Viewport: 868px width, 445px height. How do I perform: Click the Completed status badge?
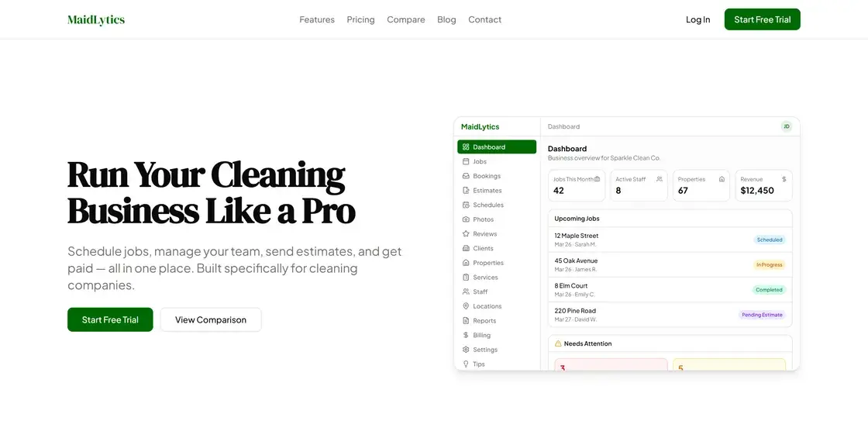769,289
